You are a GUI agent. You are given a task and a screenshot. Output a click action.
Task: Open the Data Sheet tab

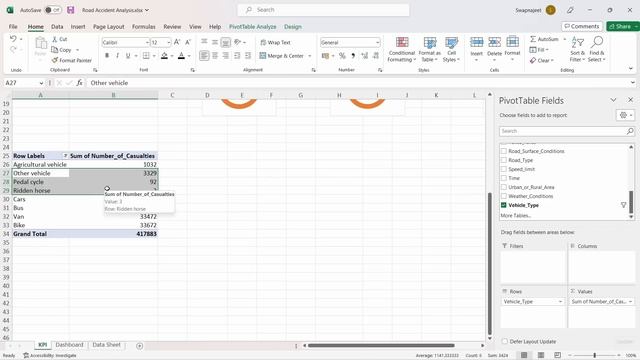pos(107,345)
